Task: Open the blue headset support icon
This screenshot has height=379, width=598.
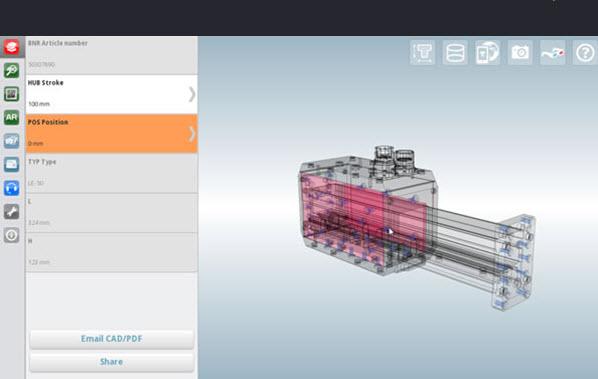Action: tap(11, 188)
